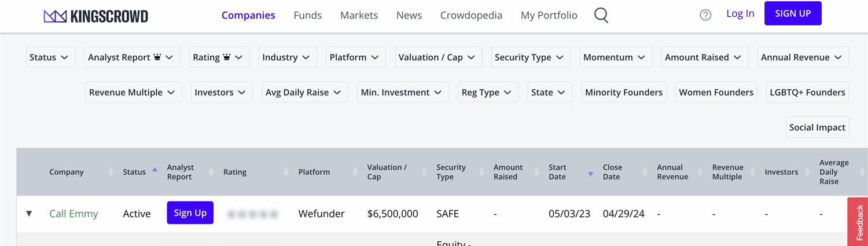Screen dimensions: 868x246
Task: Open the Companies nav tab
Action: 248,16
